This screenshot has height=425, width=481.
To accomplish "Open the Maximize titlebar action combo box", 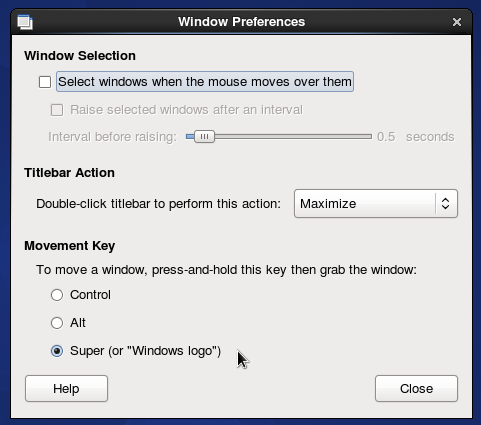I will [x=376, y=204].
